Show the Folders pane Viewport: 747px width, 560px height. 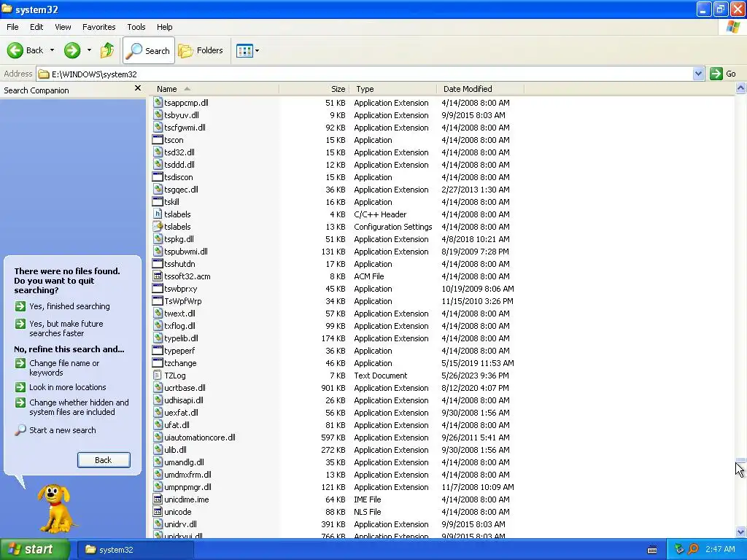(x=201, y=50)
